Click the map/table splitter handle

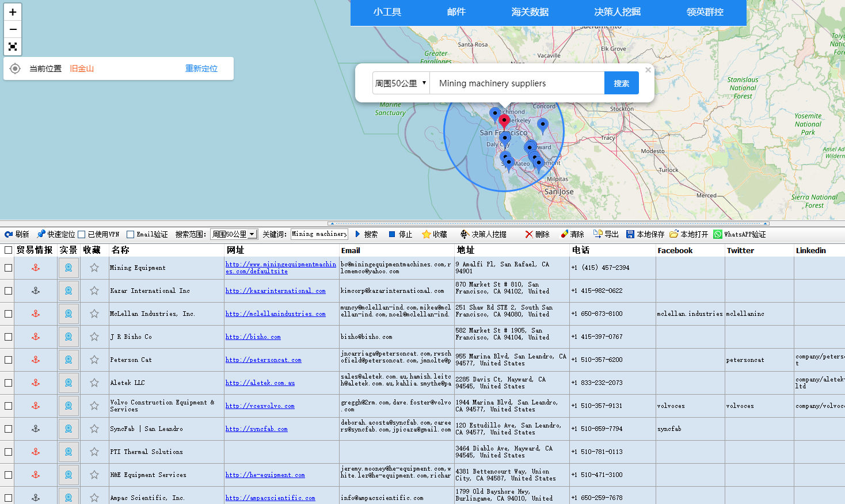point(549,223)
